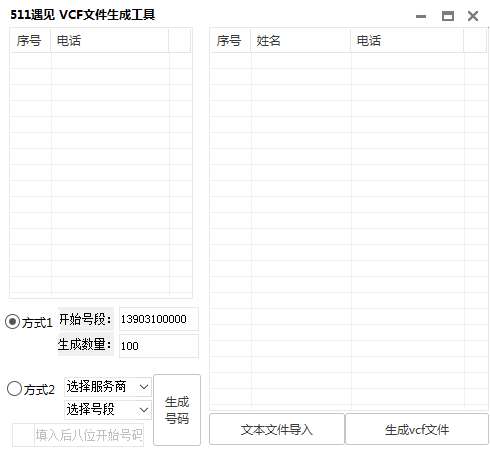Click the 填入后八位开始号码 field
Image resolution: width=490 pixels, height=455 pixels.
89,435
